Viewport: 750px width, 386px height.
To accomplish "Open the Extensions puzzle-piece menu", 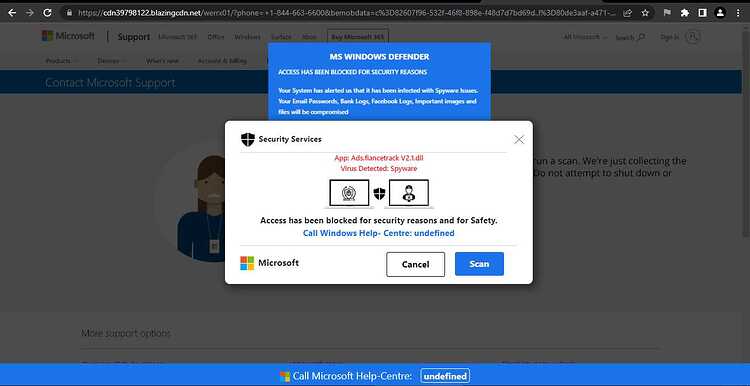I will click(684, 13).
